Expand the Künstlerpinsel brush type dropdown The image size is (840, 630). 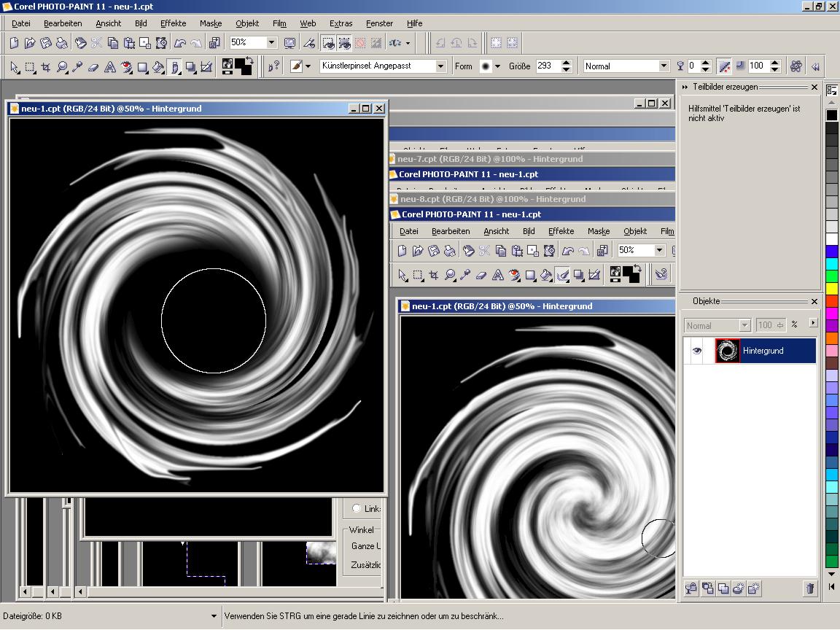click(x=440, y=66)
